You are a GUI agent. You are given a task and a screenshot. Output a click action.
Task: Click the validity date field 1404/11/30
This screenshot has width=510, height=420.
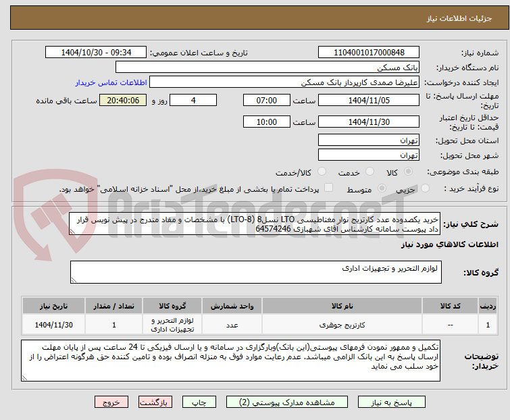369,122
